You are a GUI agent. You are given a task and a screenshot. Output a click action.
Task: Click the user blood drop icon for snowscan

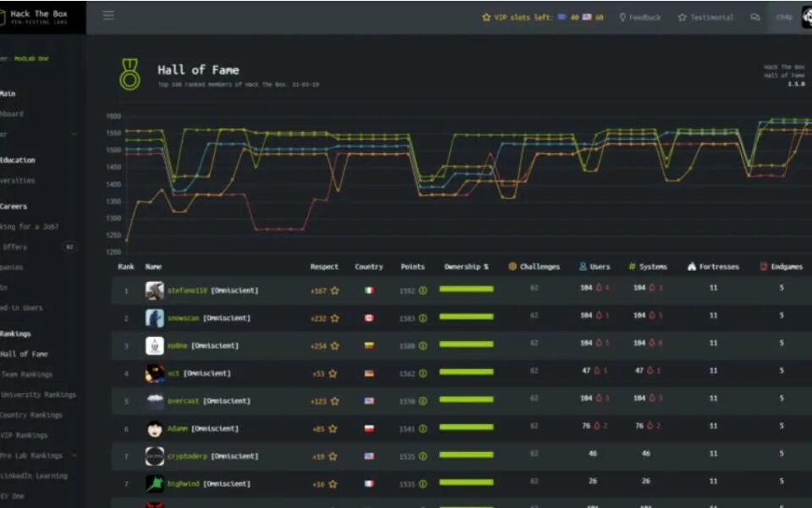tap(599, 315)
